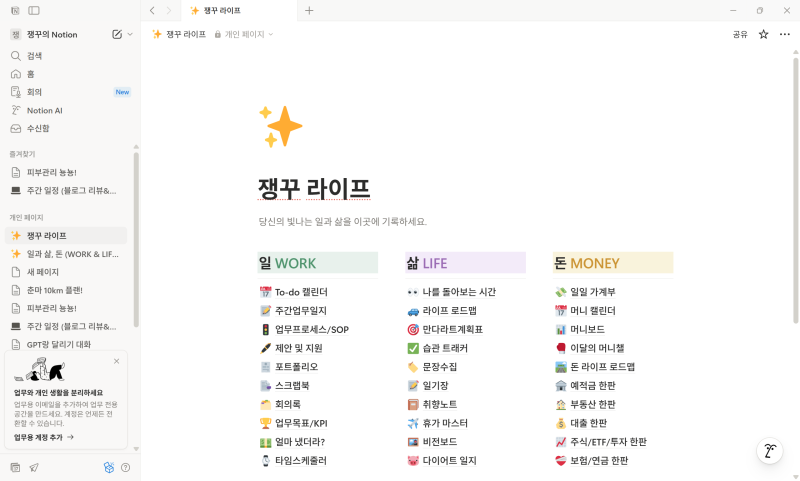Open 습관 트래커 page

pyautogui.click(x=438, y=348)
